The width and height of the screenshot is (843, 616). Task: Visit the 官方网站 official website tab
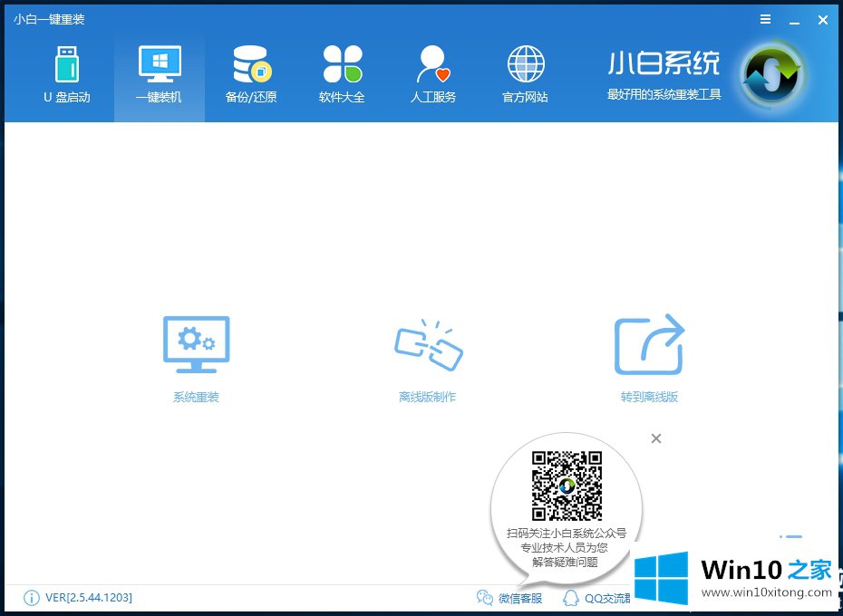[525, 74]
